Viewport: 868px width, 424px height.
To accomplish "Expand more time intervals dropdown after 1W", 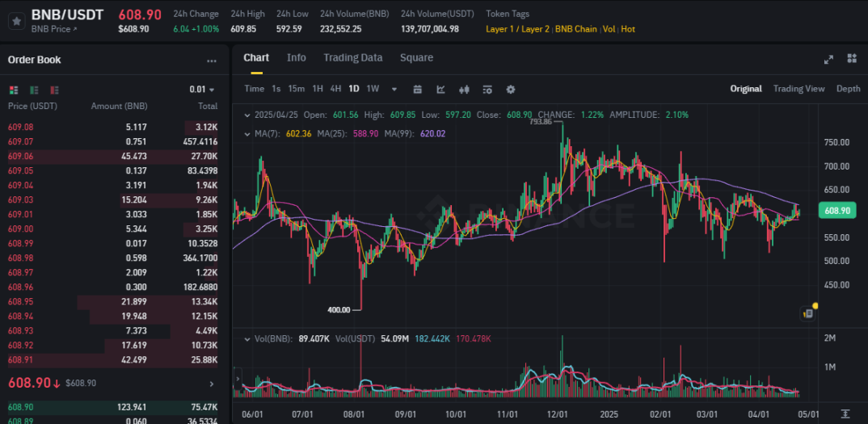I will (394, 89).
